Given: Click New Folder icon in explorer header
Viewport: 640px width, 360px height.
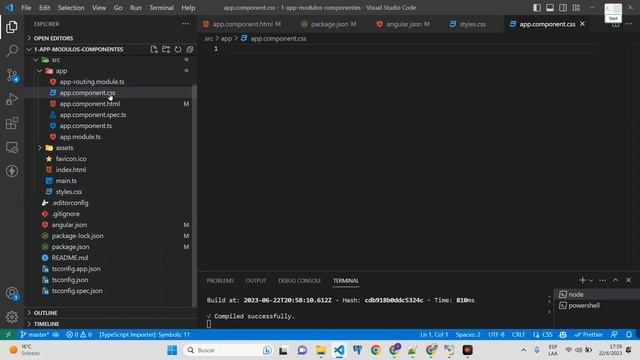Looking at the screenshot, I should click(166, 49).
